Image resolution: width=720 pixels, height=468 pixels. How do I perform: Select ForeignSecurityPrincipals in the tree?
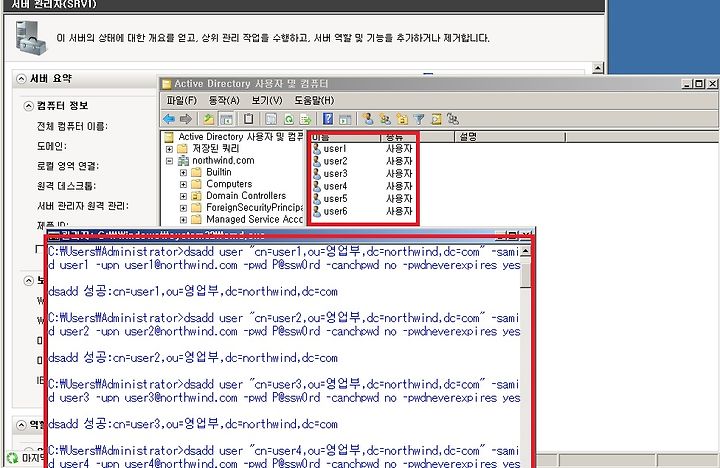point(254,208)
